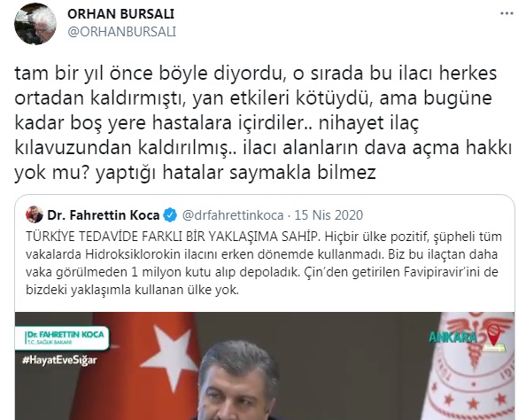The width and height of the screenshot is (518, 420).
Task: Click the ANKARA label in the video
Action: click(452, 338)
